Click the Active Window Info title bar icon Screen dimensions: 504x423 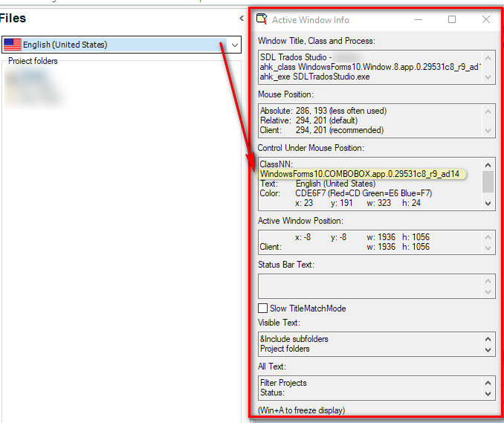coord(262,20)
